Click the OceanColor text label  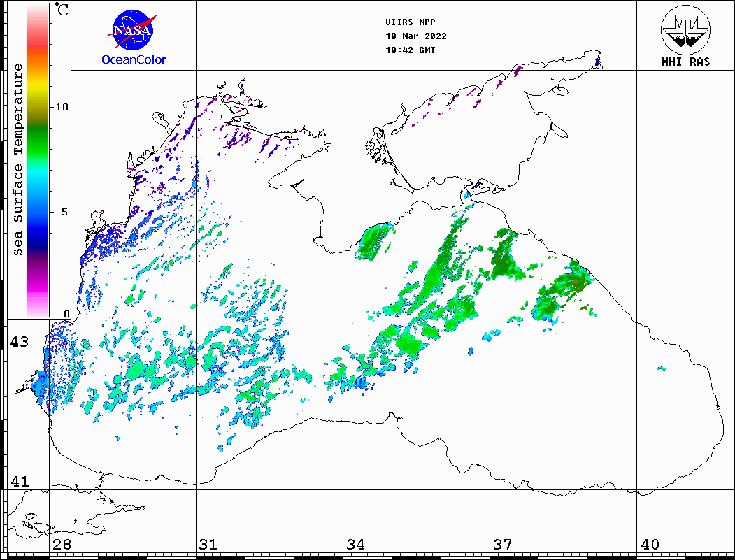(134, 59)
